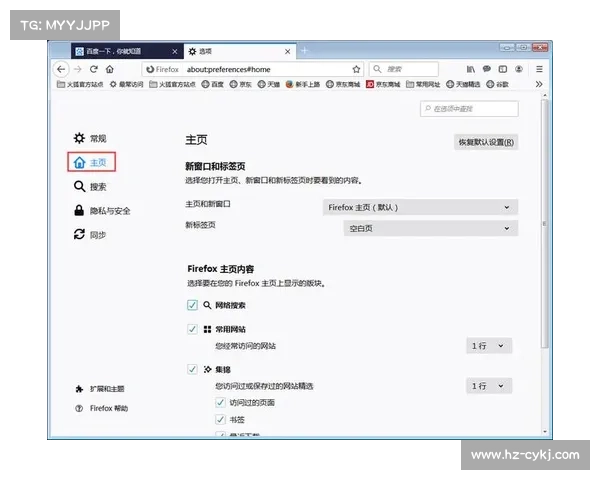The height and width of the screenshot is (480, 600).
Task: Toggle the 网络搜索 checkbox
Action: pos(192,305)
